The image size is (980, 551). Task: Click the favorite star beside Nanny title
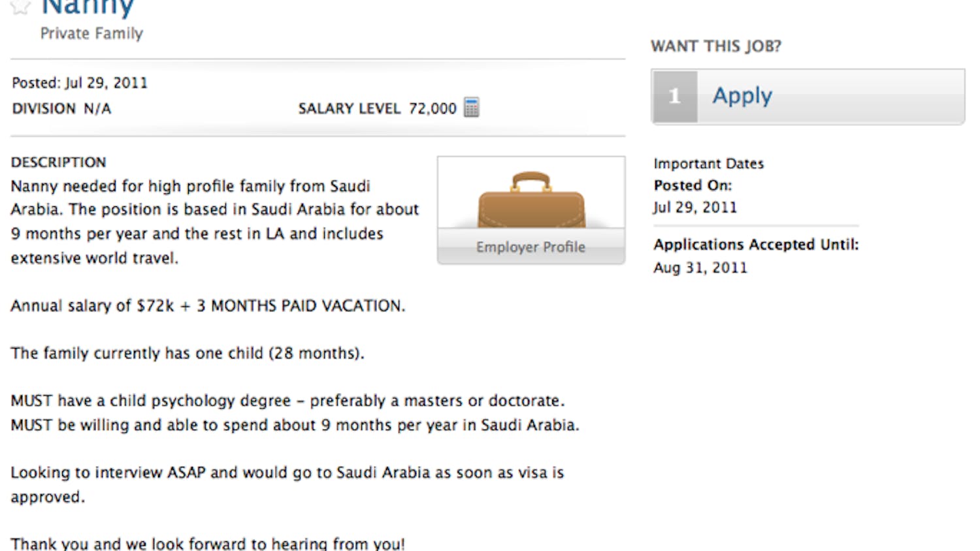click(20, 6)
